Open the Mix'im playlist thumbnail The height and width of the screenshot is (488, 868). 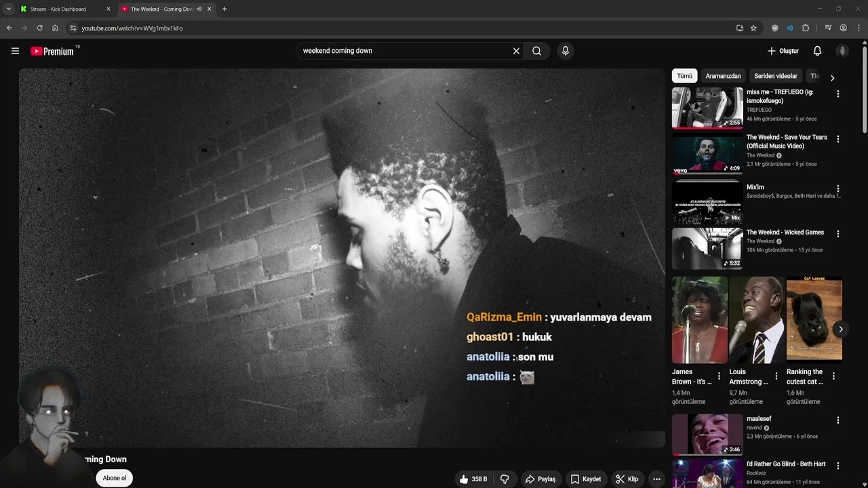(707, 203)
